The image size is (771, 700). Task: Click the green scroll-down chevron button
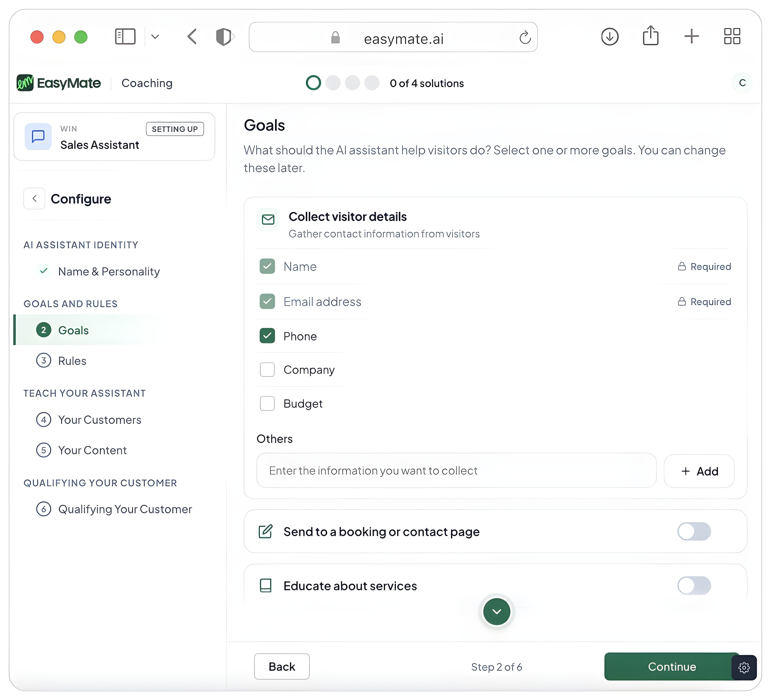[496, 611]
